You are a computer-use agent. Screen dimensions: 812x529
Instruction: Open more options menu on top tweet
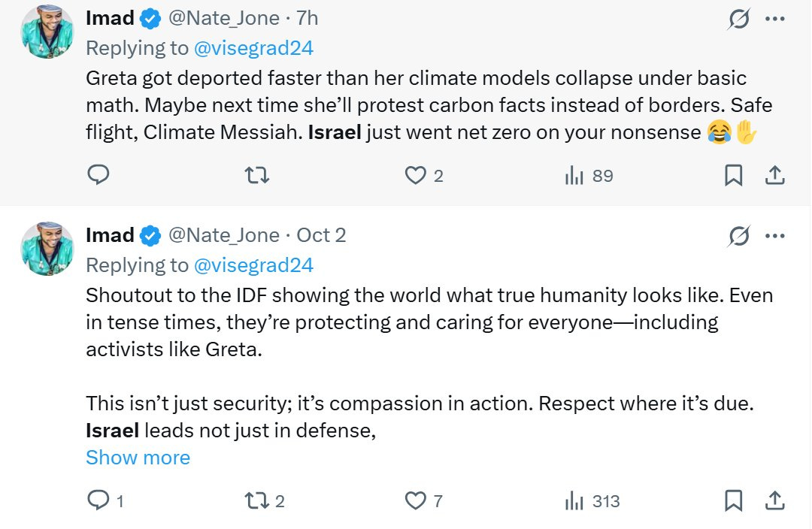click(774, 20)
